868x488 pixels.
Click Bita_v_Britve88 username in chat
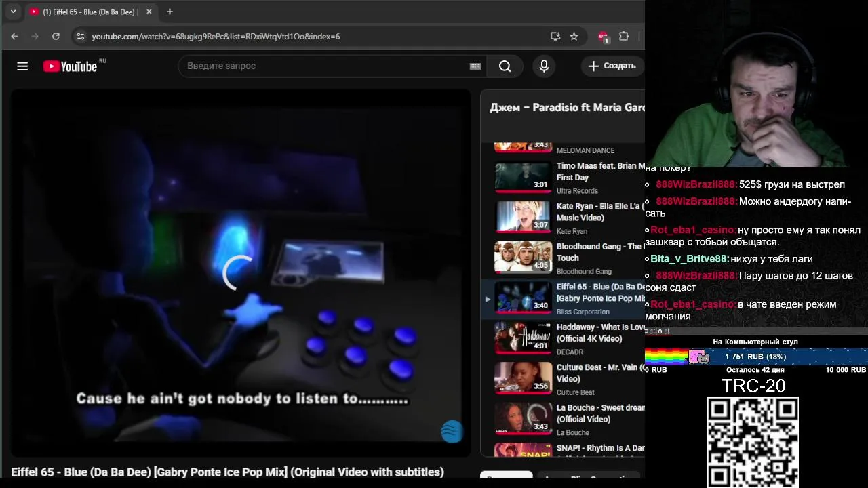690,259
